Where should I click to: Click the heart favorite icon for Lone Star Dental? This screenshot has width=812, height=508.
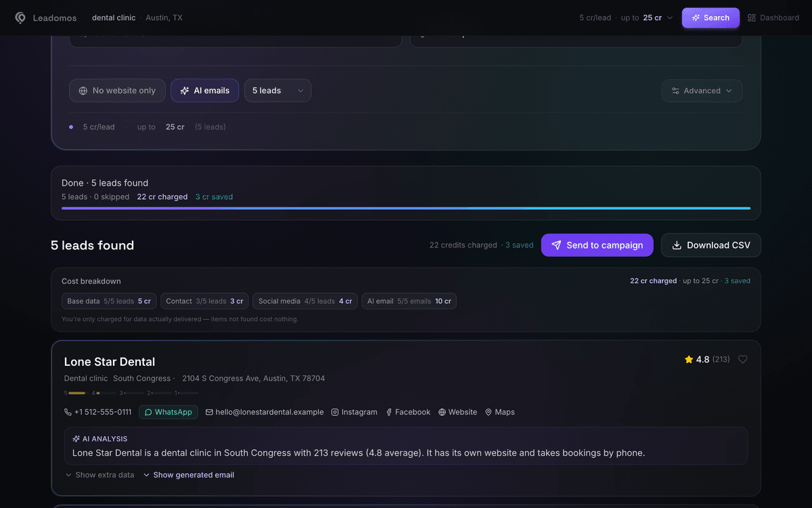pos(743,360)
